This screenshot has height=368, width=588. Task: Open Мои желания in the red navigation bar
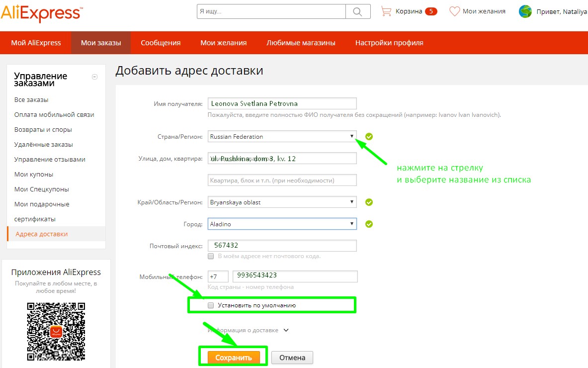click(224, 43)
